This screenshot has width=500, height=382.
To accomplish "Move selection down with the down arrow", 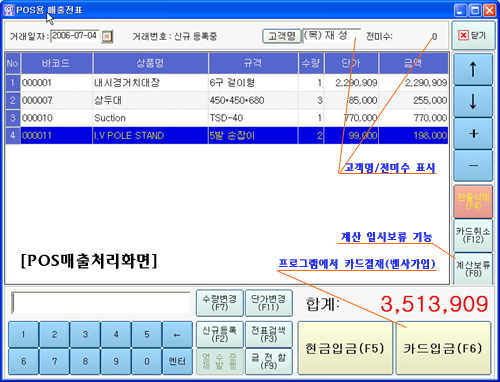I will coord(473,101).
